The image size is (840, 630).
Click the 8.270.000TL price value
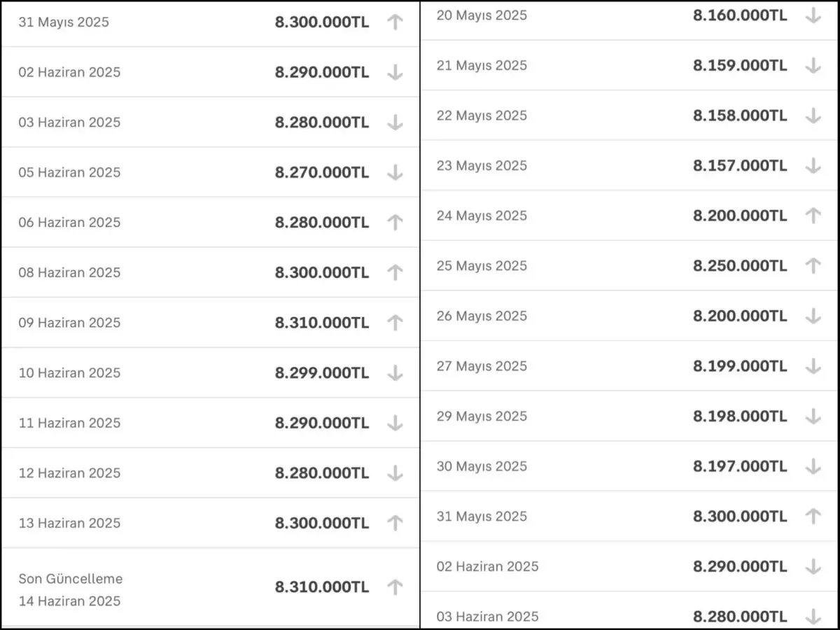[321, 172]
